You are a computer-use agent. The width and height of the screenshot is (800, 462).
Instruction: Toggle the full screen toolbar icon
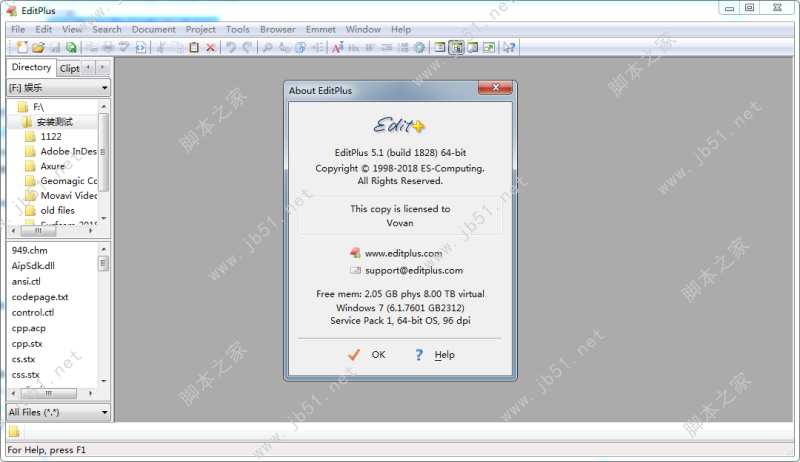coord(489,47)
